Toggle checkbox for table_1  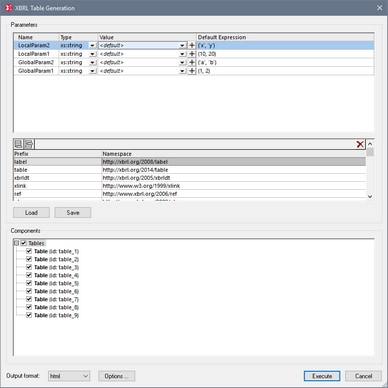point(29,251)
